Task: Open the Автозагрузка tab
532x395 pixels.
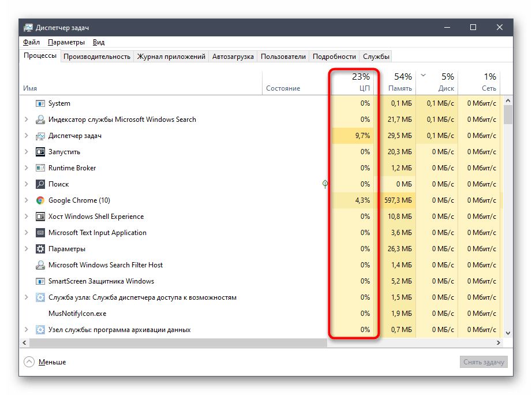Action: click(233, 57)
